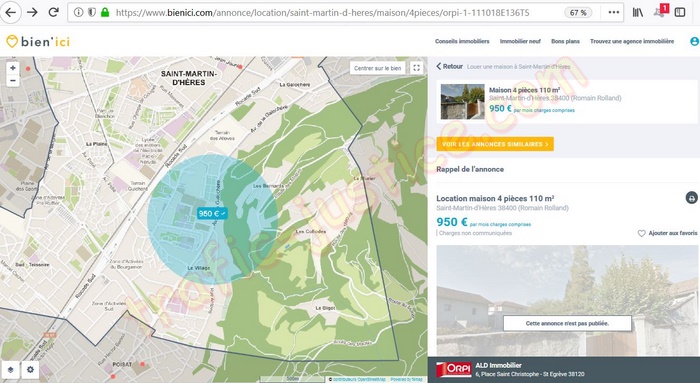The width and height of the screenshot is (700, 383).
Task: Open Firefox library icon
Action: point(638,12)
